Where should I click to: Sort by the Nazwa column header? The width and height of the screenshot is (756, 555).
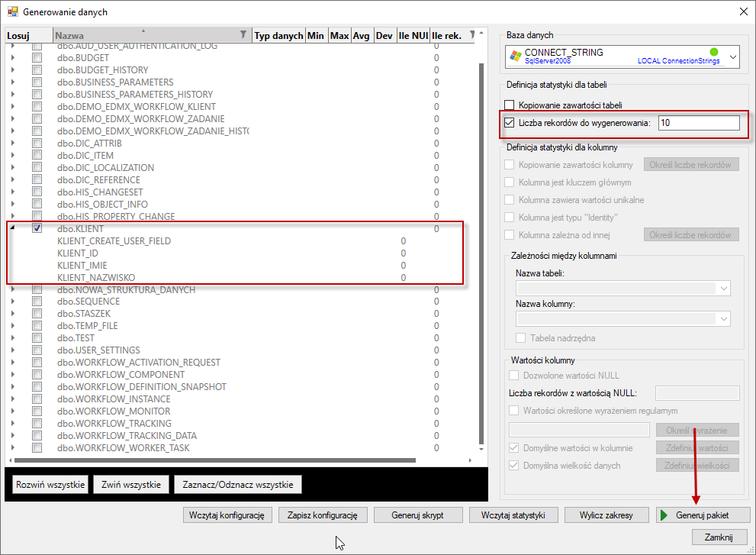(153, 35)
